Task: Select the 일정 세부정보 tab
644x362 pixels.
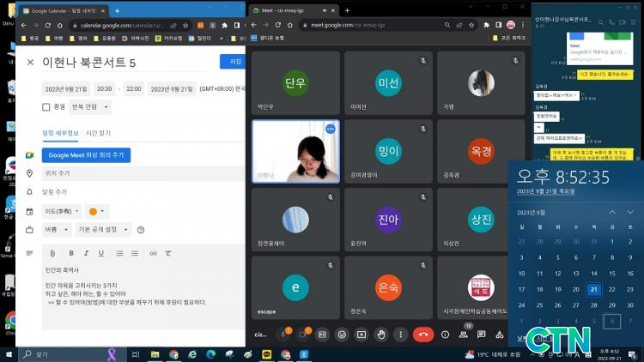Action: click(60, 133)
